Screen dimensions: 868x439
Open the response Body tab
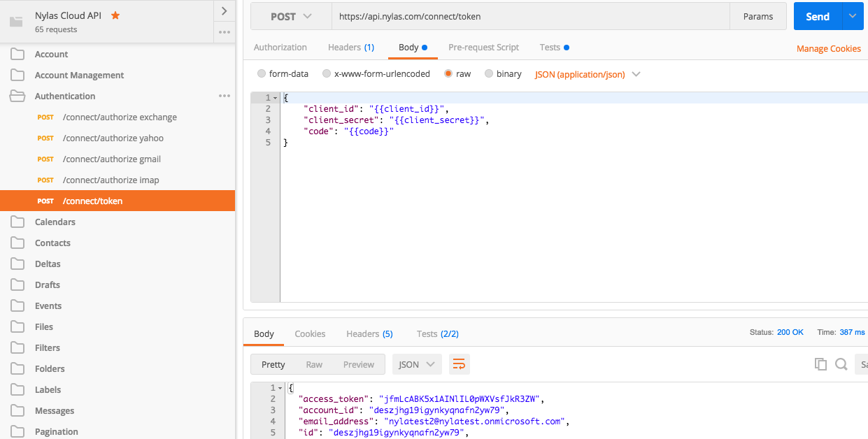[x=264, y=334]
